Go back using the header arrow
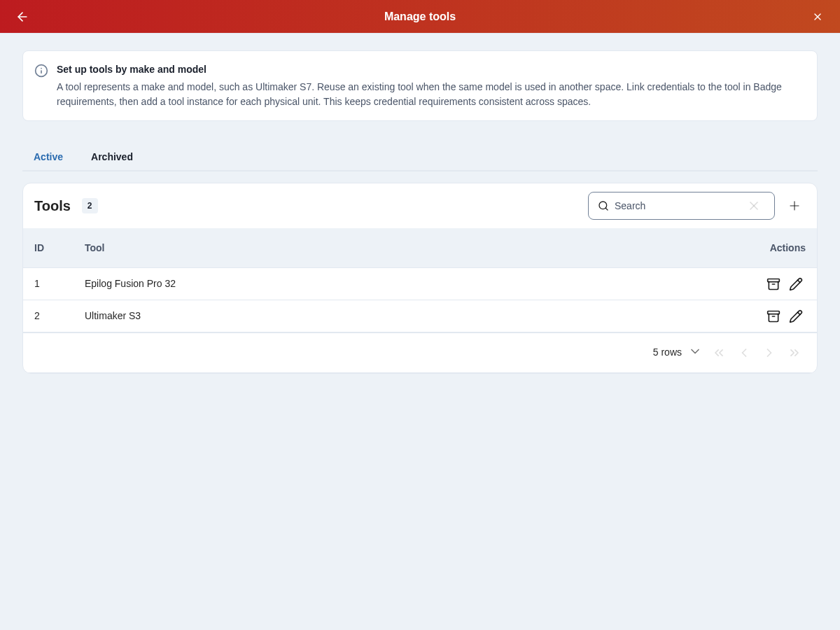Image resolution: width=840 pixels, height=630 pixels. [22, 17]
